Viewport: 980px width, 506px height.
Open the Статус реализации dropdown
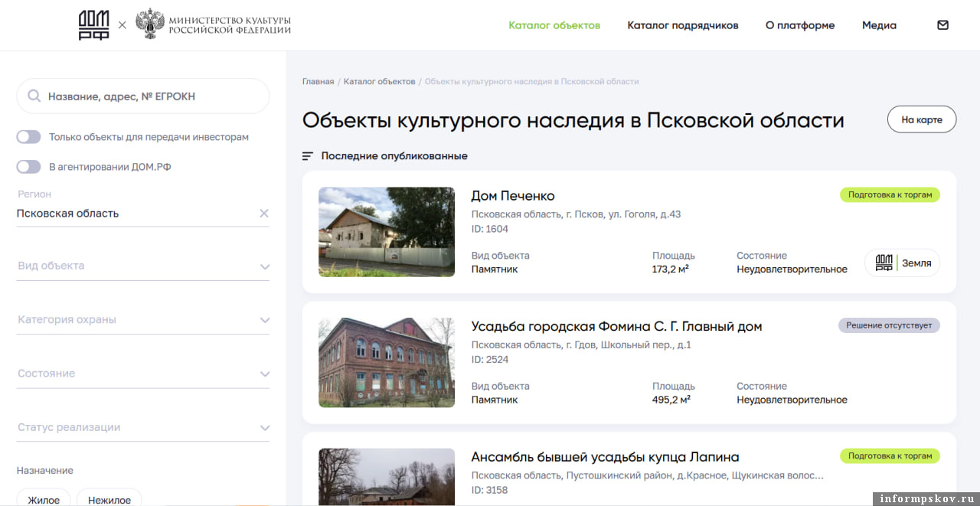point(143,427)
